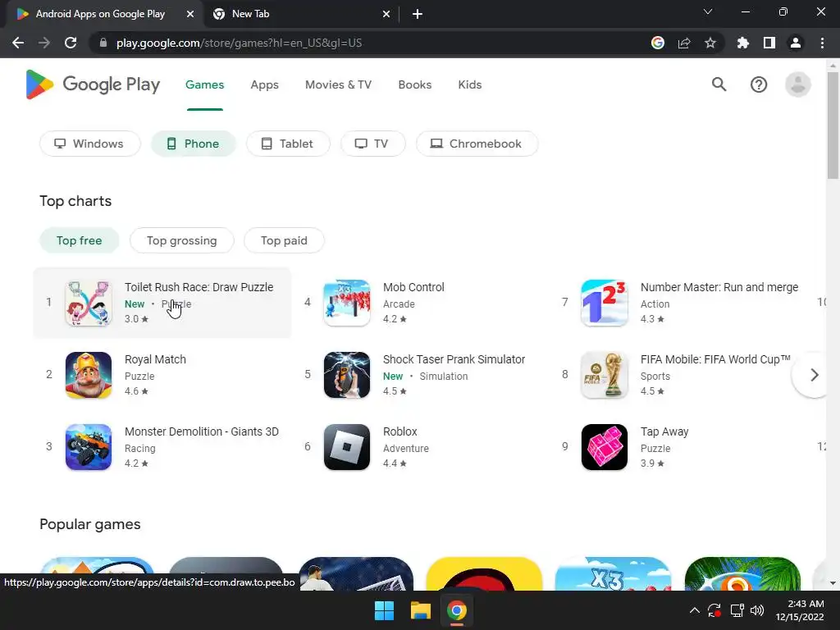The width and height of the screenshot is (840, 630).
Task: Open Shock Taser Prank Simulator title
Action: [x=454, y=359]
